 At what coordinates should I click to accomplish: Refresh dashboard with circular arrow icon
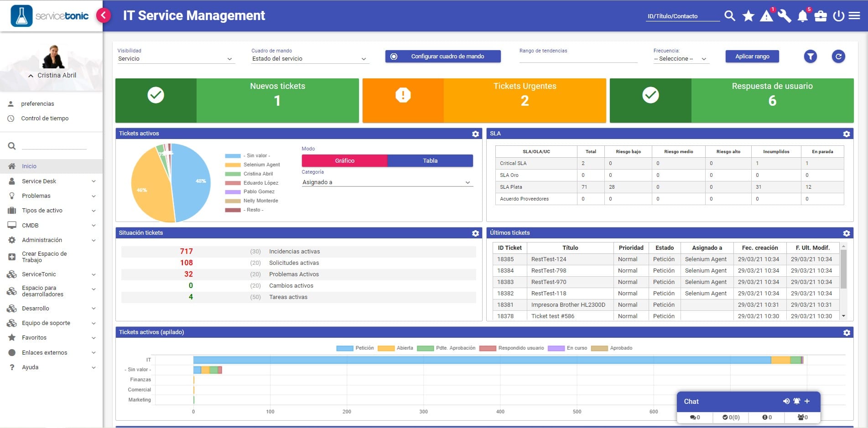coord(838,57)
